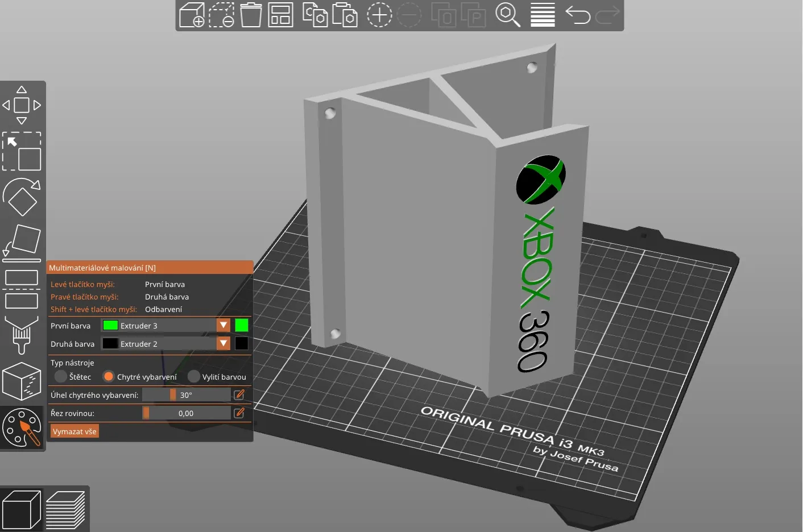Open the Paint-on supports tool
Screen dimensions: 803x532
22,335
